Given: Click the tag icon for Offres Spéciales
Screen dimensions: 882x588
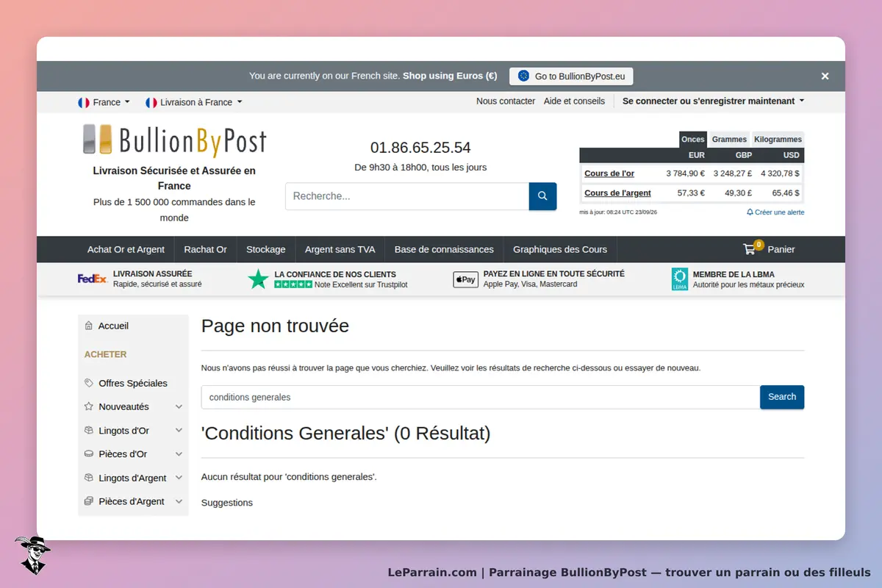Looking at the screenshot, I should [89, 383].
